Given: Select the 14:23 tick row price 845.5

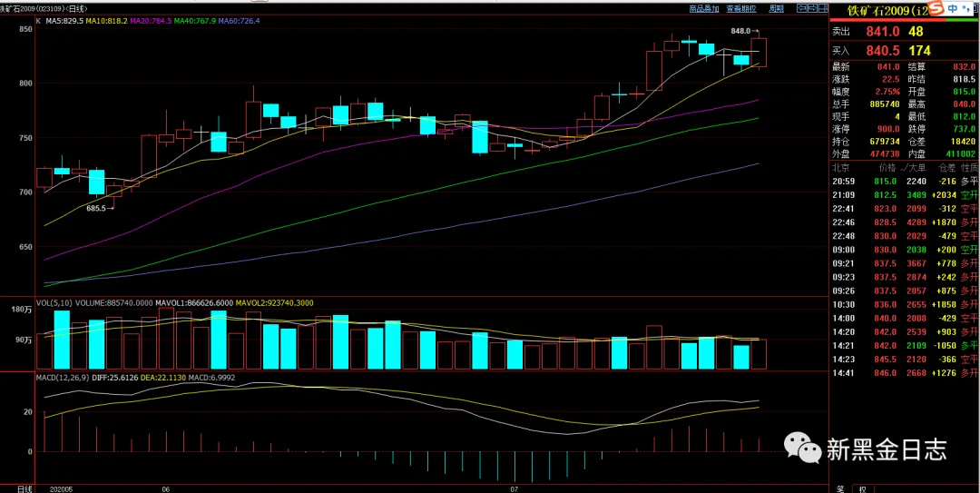Looking at the screenshot, I should coord(887,360).
